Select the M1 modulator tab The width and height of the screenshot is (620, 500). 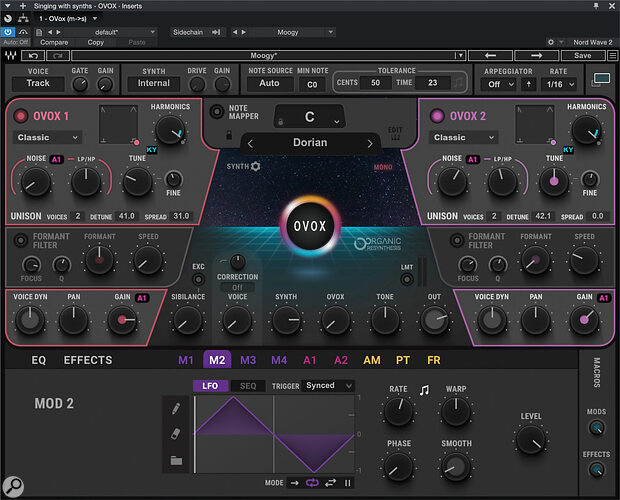click(186, 360)
